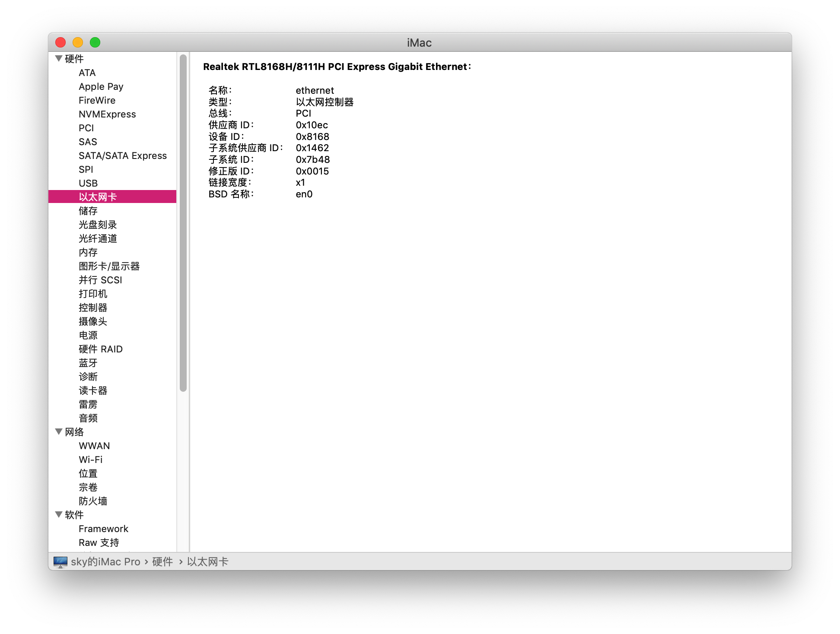Screen dimensions: 840x634
Task: Select 蓝牙 in the hardware list
Action: pos(88,363)
